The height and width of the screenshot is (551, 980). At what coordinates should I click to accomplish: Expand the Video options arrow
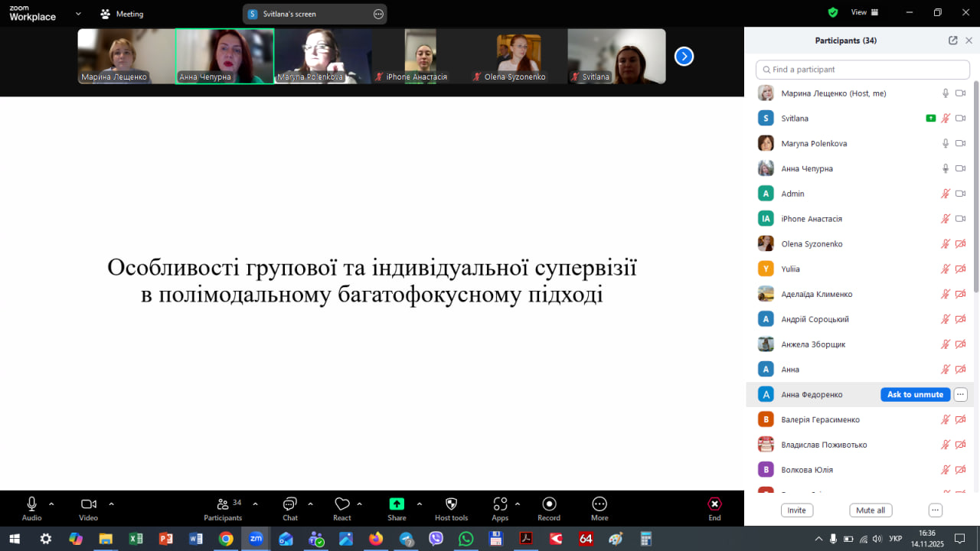tap(111, 504)
